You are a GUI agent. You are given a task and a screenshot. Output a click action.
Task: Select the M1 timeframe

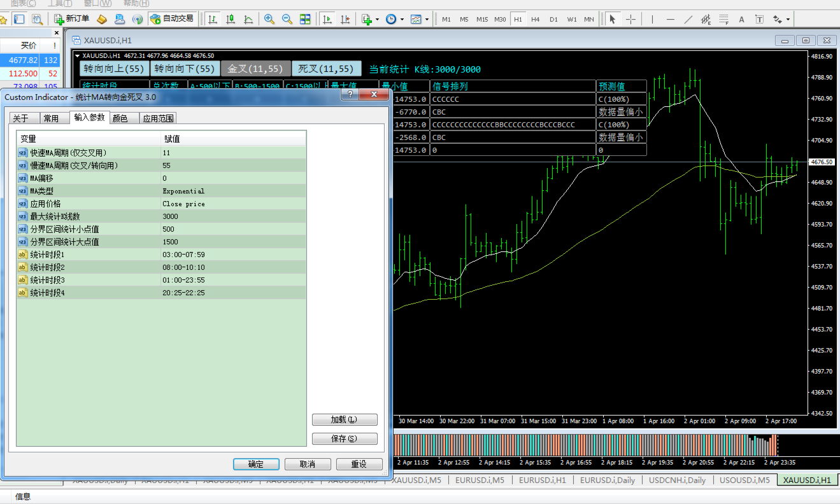[446, 19]
